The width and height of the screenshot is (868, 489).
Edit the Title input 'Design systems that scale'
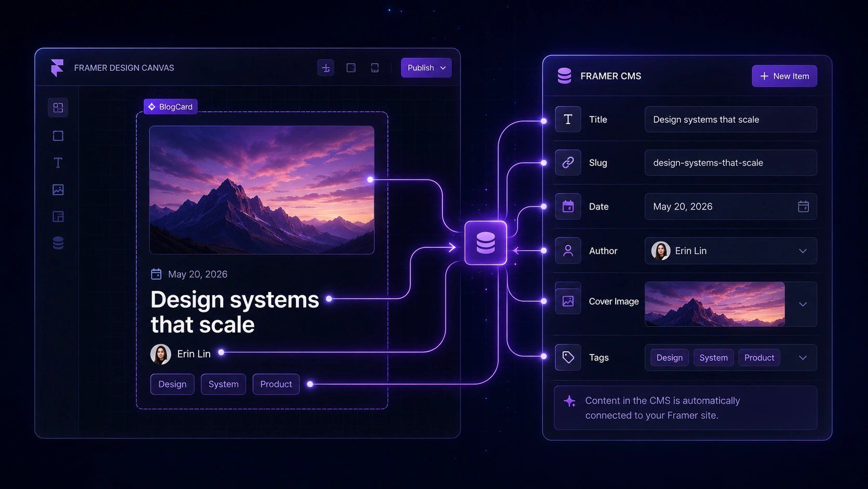click(x=731, y=120)
